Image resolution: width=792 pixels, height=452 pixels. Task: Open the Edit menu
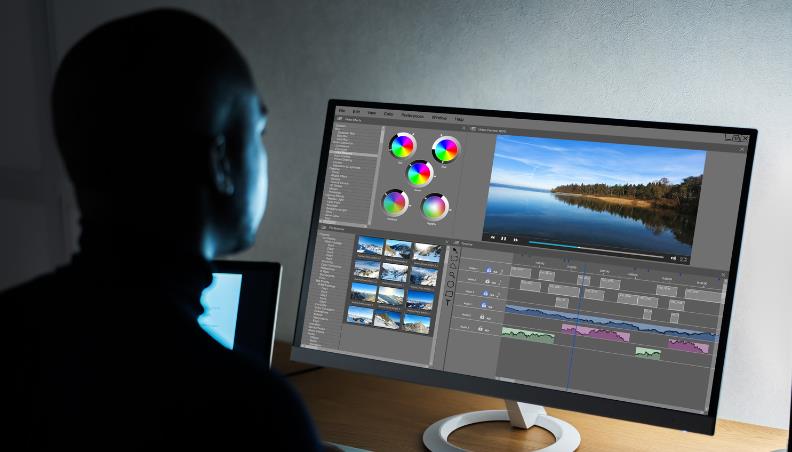(x=356, y=112)
